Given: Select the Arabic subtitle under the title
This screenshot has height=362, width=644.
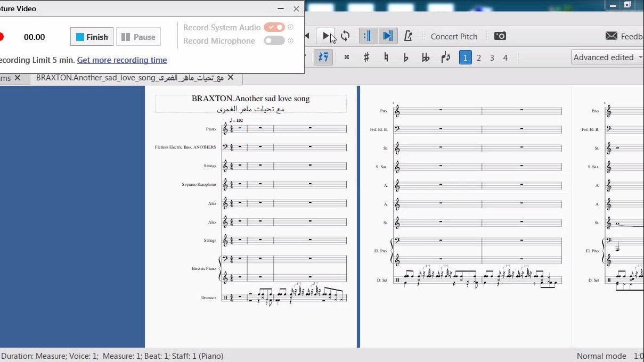Looking at the screenshot, I should [x=250, y=109].
